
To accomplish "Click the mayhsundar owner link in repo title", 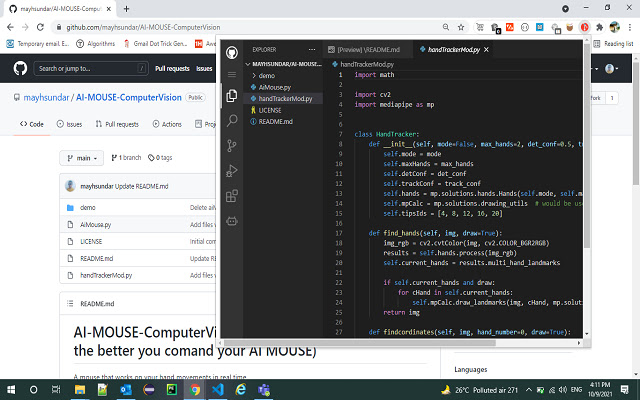I will [x=48, y=99].
